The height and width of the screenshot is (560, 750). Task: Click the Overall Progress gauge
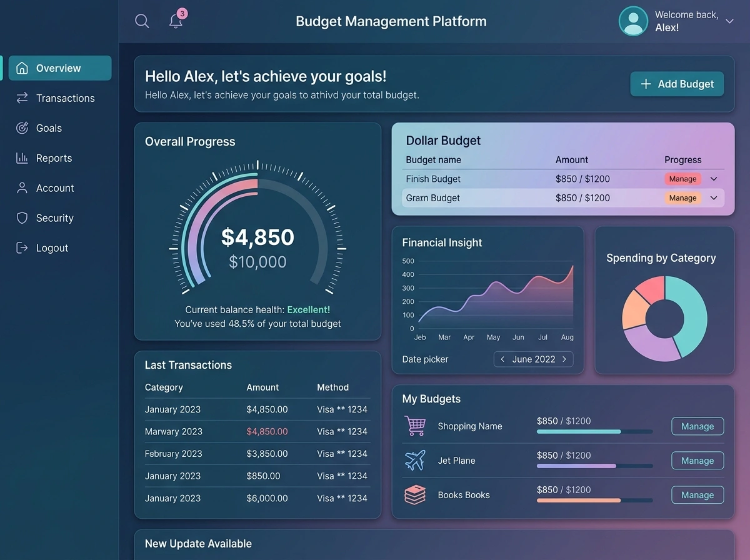pyautogui.click(x=257, y=227)
